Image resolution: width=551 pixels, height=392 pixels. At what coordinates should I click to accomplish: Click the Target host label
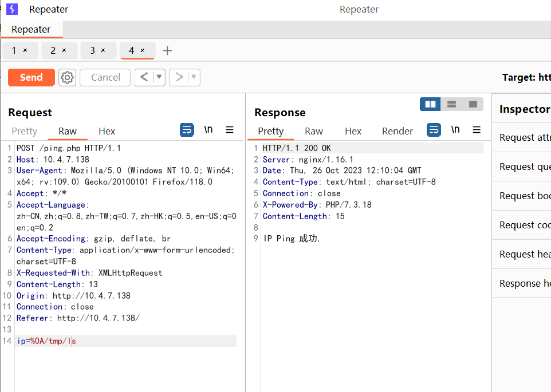pos(526,77)
